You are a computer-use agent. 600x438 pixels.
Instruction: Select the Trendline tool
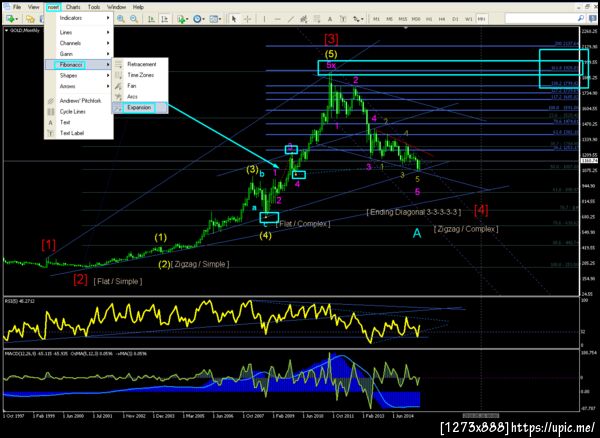291,19
